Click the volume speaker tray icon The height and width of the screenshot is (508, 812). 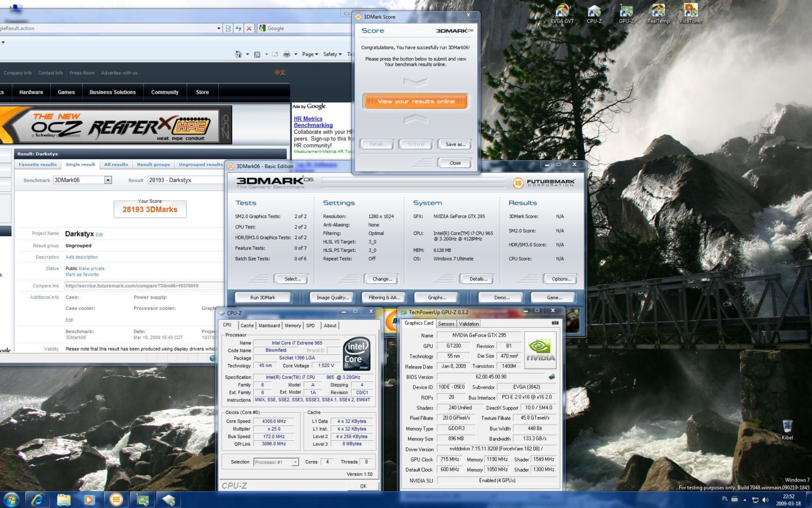click(x=765, y=500)
